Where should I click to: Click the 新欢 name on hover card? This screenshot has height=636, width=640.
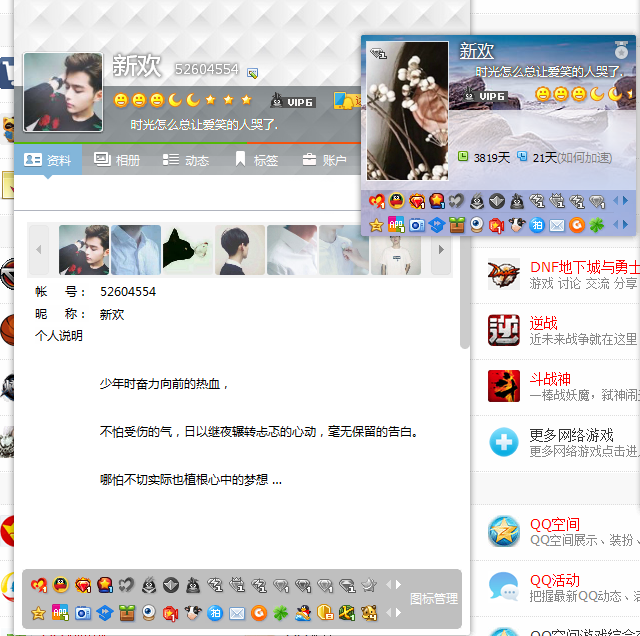476,51
